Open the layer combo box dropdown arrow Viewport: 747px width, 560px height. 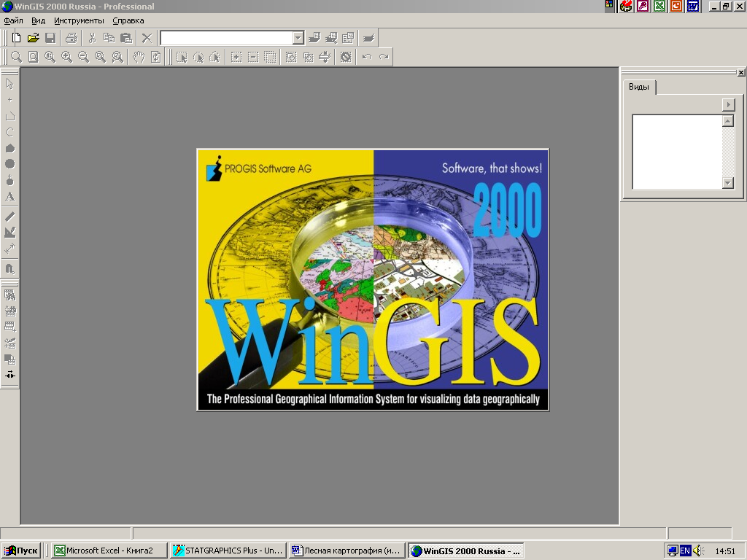[298, 38]
